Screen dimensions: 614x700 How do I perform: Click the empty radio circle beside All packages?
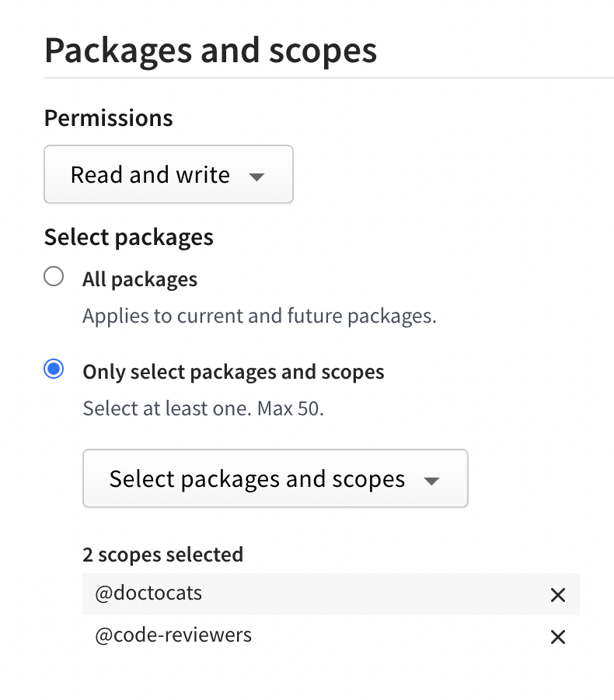point(54,275)
